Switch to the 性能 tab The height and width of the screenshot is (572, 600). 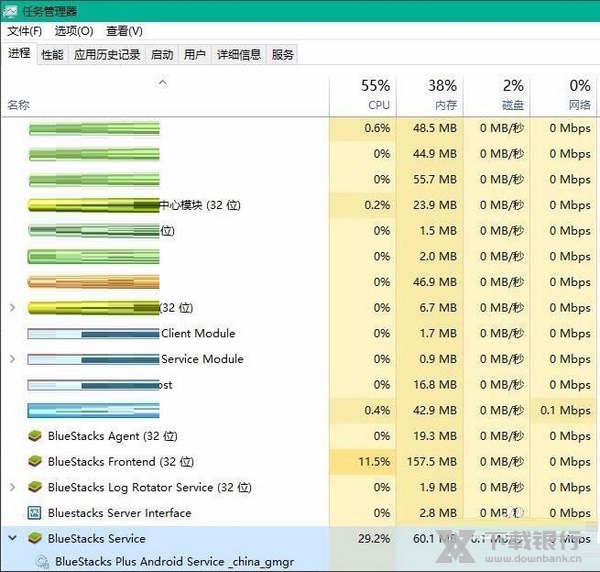pos(52,55)
